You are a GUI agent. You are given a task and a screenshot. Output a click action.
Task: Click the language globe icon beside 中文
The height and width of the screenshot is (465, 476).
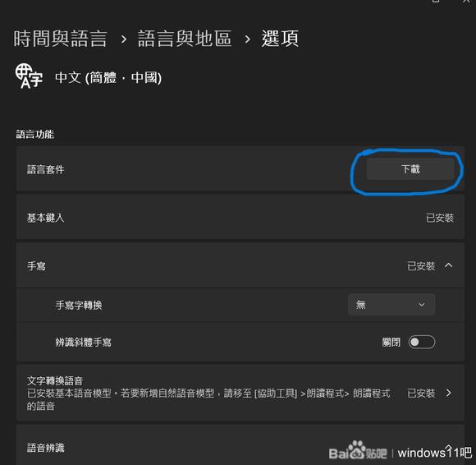(x=29, y=76)
